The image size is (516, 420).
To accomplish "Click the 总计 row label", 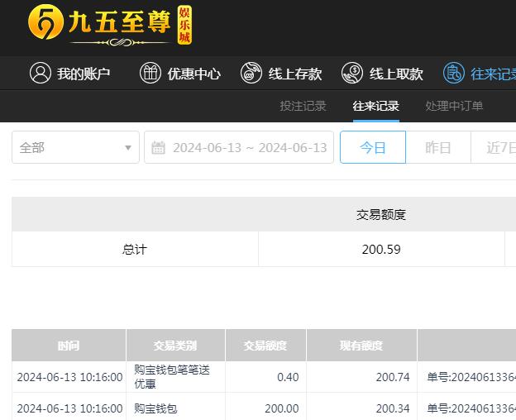I will tap(135, 250).
